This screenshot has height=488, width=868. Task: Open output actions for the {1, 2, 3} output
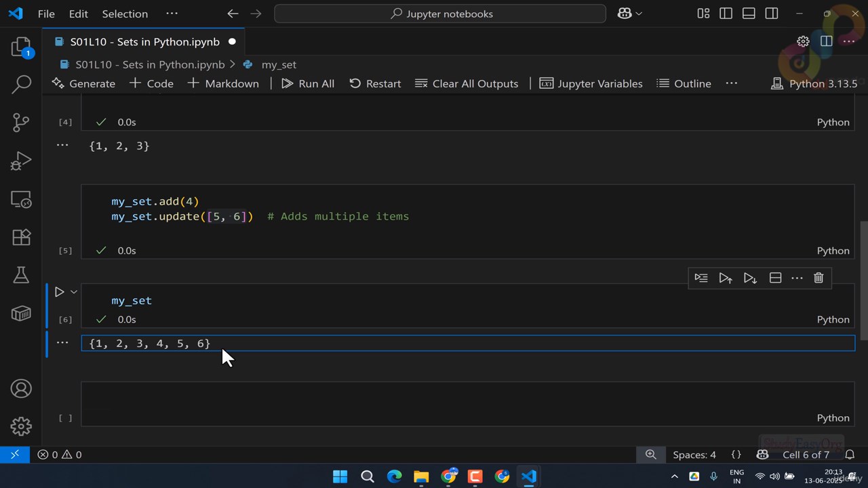pos(62,144)
